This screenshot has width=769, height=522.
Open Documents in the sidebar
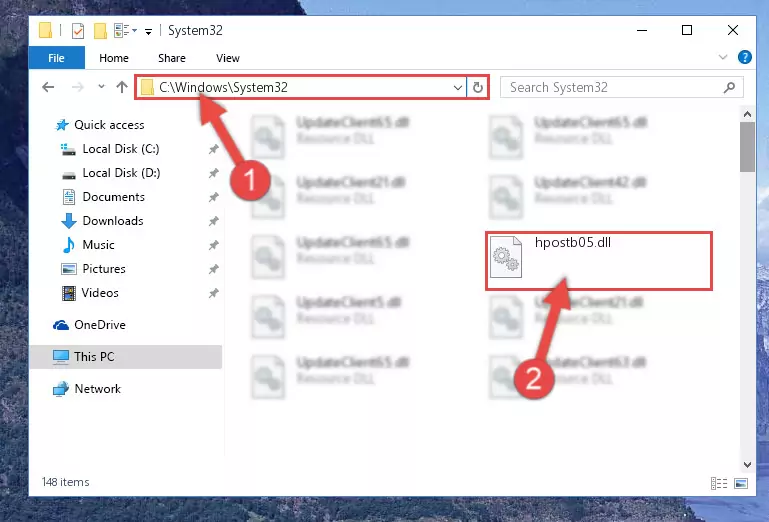[113, 197]
